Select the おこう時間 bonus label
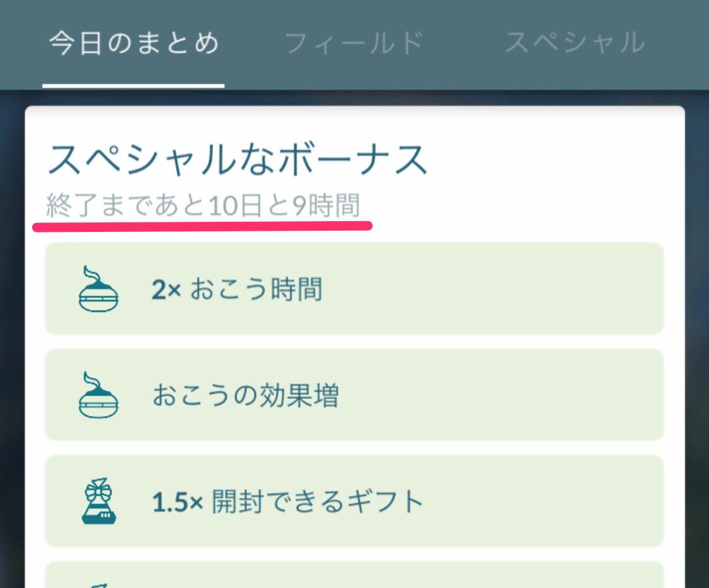Viewport: 709px width, 588px height. point(256,289)
